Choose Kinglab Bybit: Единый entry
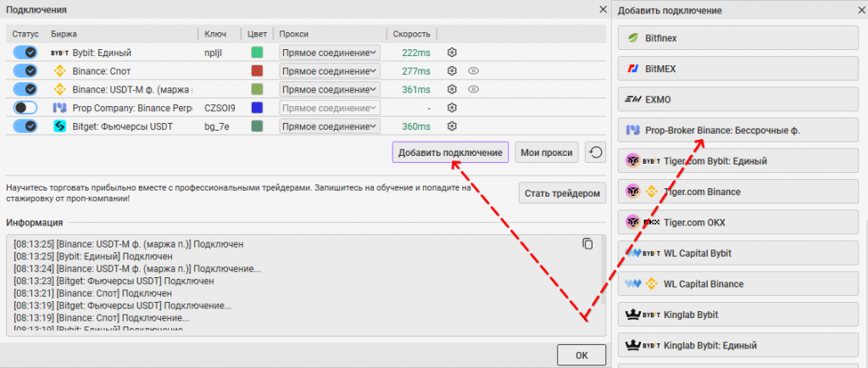 point(737,345)
